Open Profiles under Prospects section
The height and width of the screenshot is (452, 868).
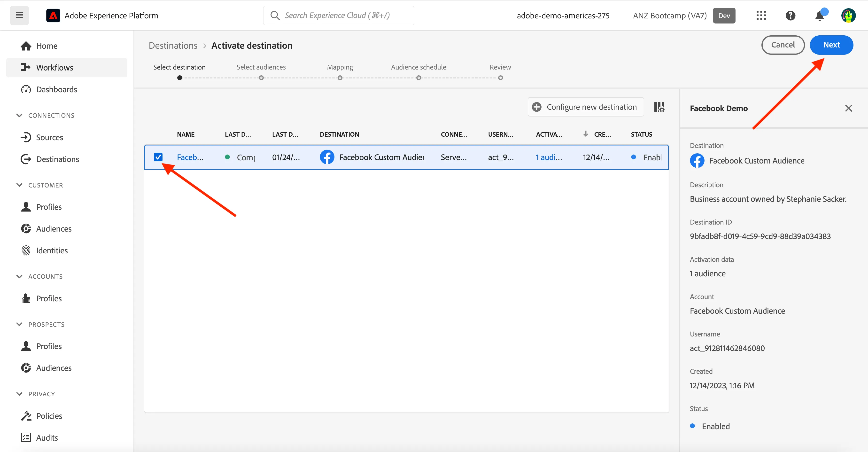coord(67,346)
